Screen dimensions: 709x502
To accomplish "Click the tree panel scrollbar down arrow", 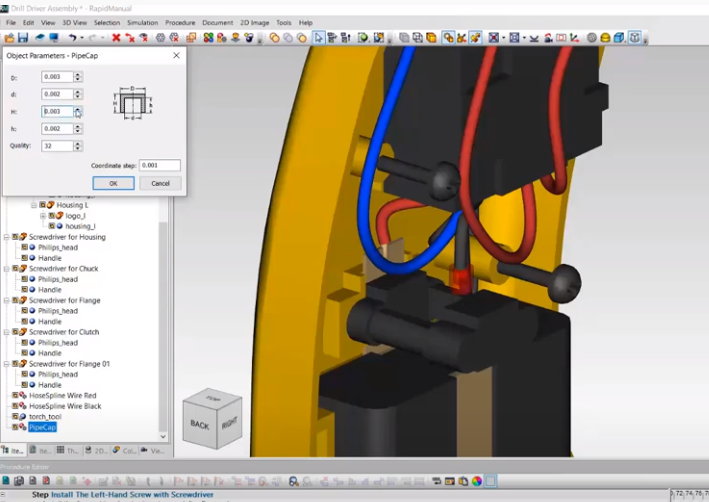I will pyautogui.click(x=163, y=436).
